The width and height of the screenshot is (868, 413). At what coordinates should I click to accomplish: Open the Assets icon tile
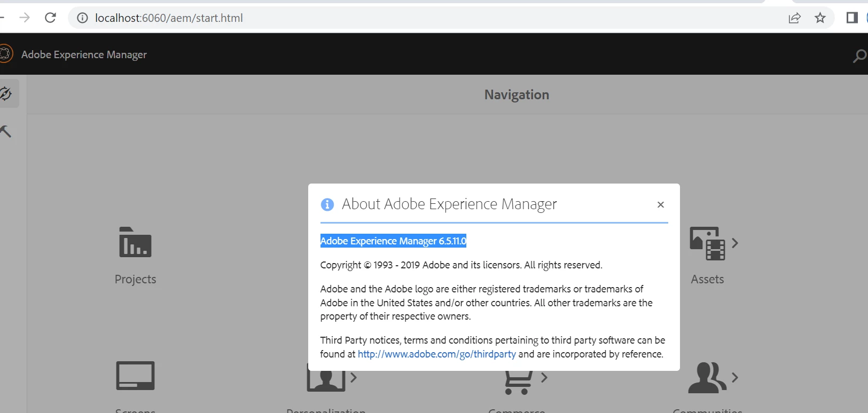[707, 243]
